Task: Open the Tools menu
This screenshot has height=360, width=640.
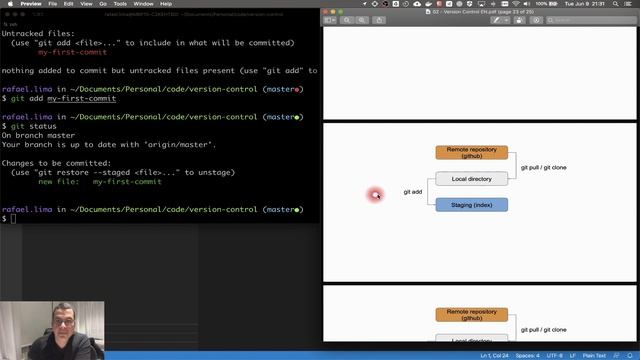Action: click(x=120, y=4)
